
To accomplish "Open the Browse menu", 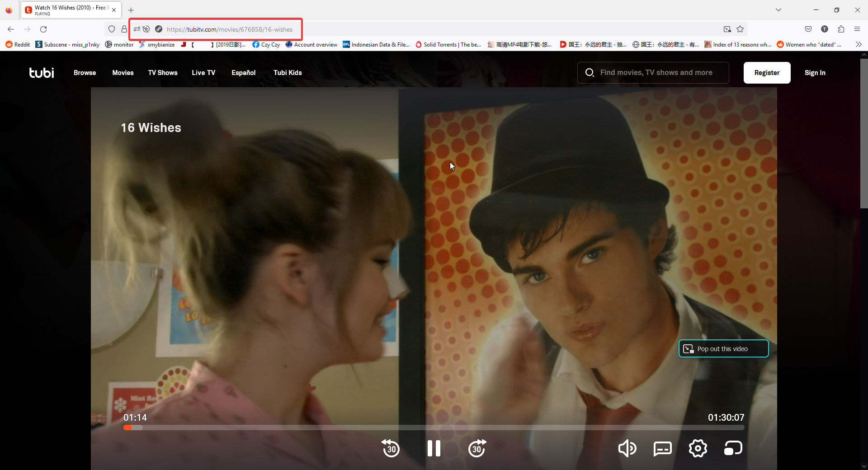I will pyautogui.click(x=85, y=73).
